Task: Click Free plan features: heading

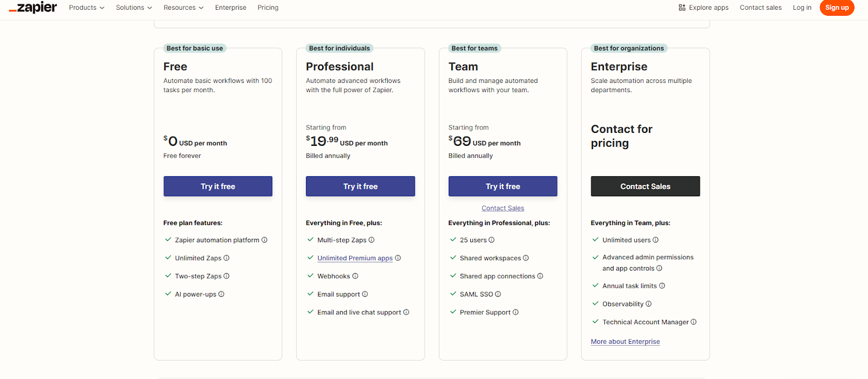Action: pyautogui.click(x=193, y=223)
